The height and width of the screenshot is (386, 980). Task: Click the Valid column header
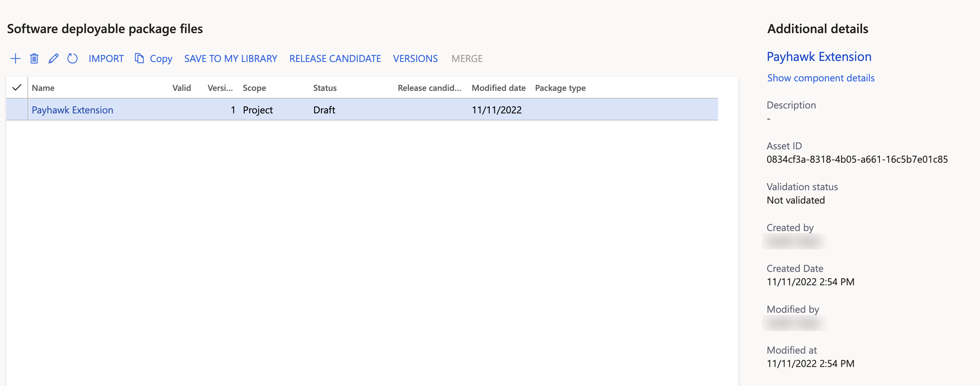tap(182, 88)
